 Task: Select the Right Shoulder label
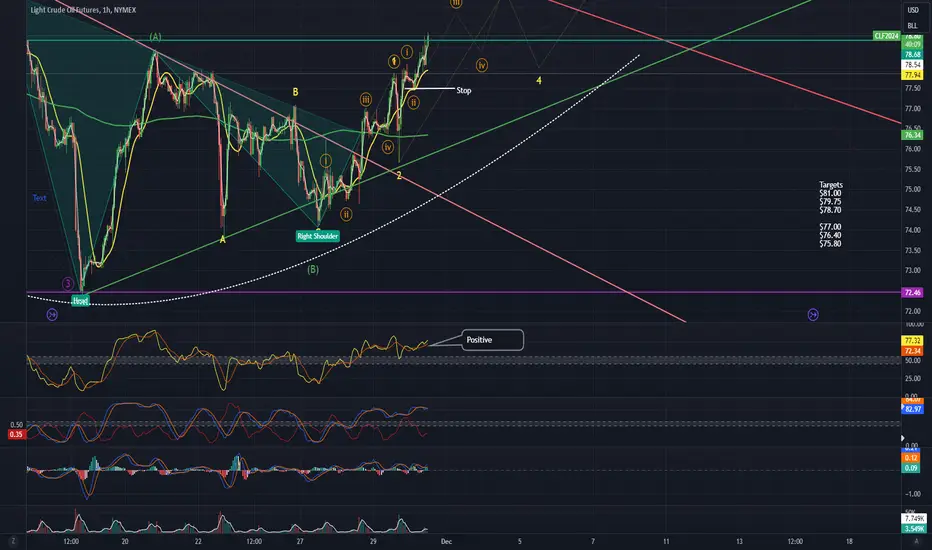[318, 236]
